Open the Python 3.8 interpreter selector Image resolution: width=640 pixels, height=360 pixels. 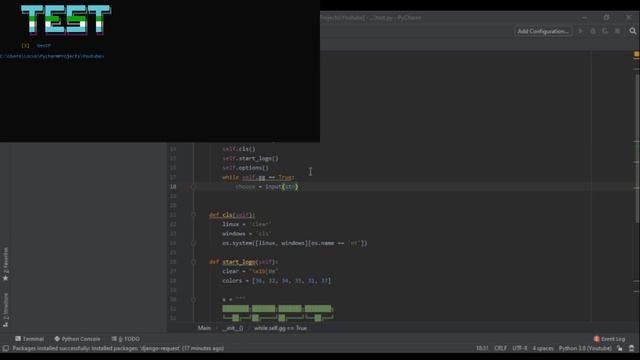[x=585, y=348]
